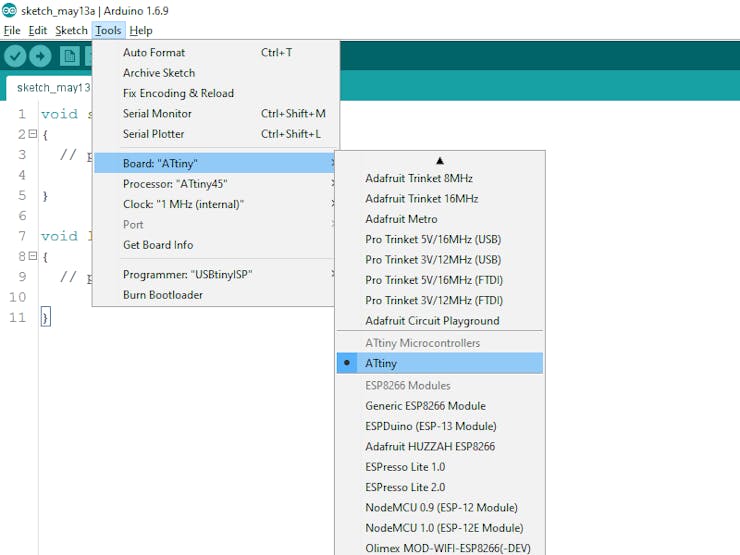Click the Arduino logo in title bar
740x555 pixels.
point(9,10)
